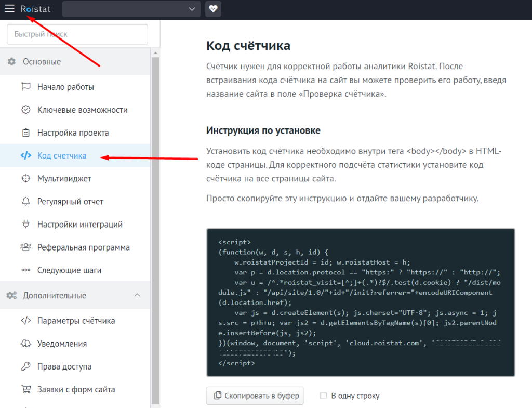Click the key icon for Права доступа
Viewport: 532px width, 408px height.
pos(25,366)
